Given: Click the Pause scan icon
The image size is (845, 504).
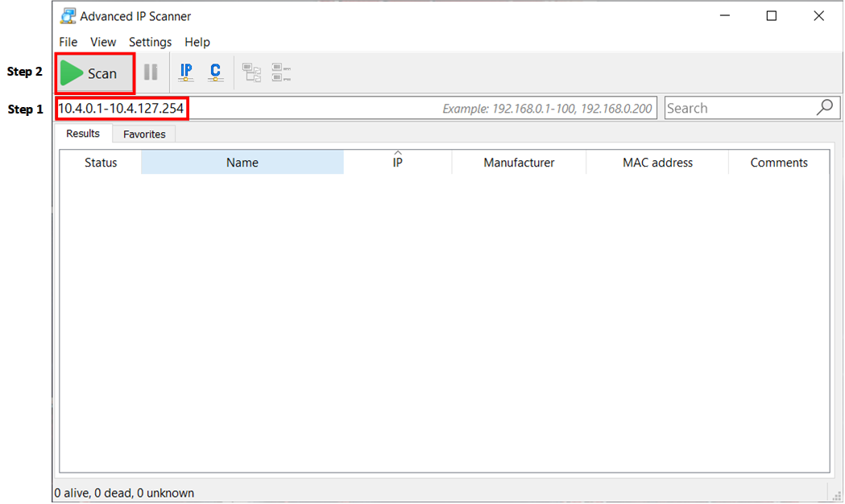Looking at the screenshot, I should tap(151, 72).
